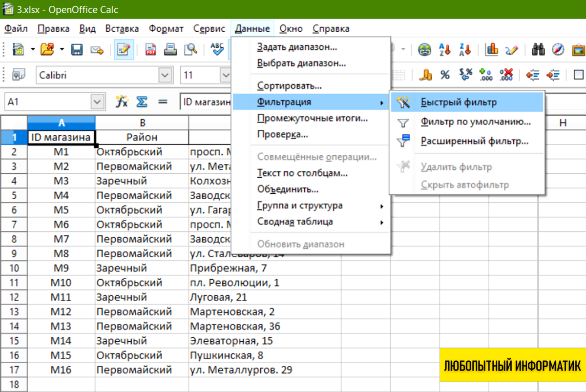Click the New spreadsheet icon
Image resolution: width=586 pixels, height=392 pixels.
[x=18, y=49]
